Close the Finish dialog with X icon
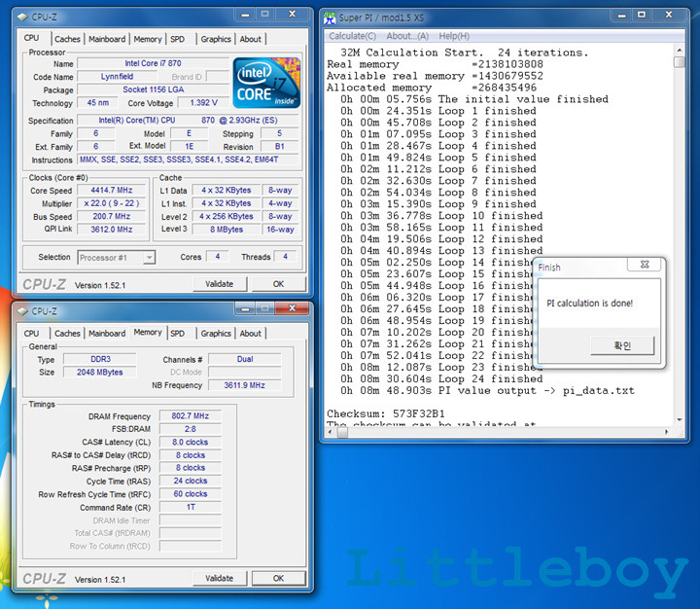 click(x=645, y=264)
